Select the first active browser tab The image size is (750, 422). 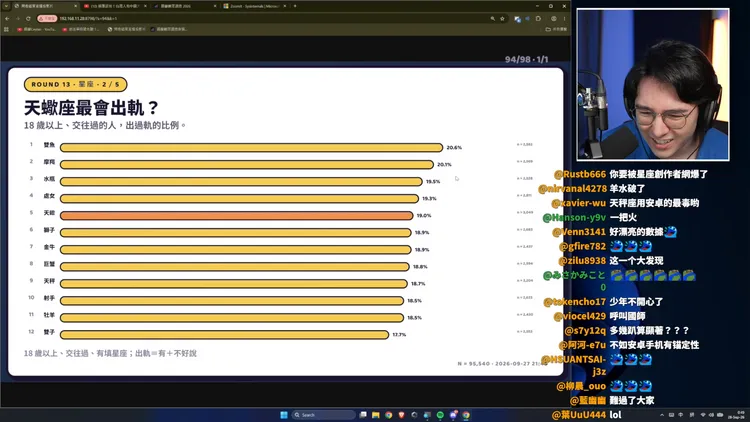[45, 6]
